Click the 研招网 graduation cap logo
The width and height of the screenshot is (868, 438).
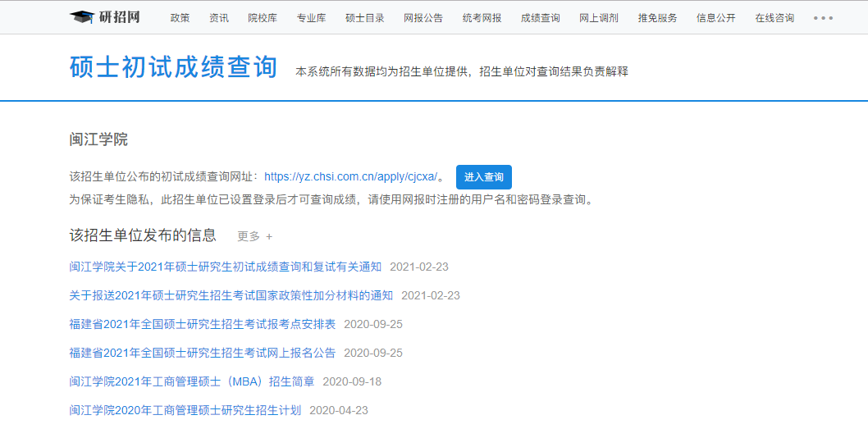point(82,17)
